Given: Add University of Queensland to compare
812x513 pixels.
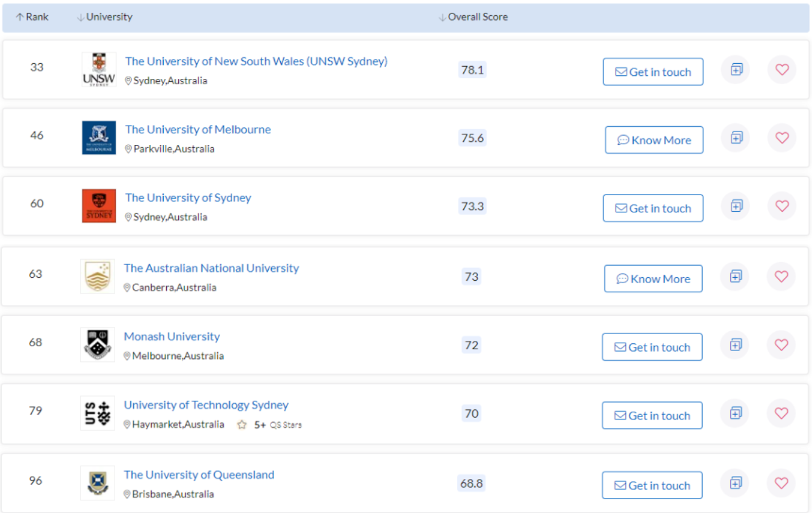Looking at the screenshot, I should click(735, 483).
